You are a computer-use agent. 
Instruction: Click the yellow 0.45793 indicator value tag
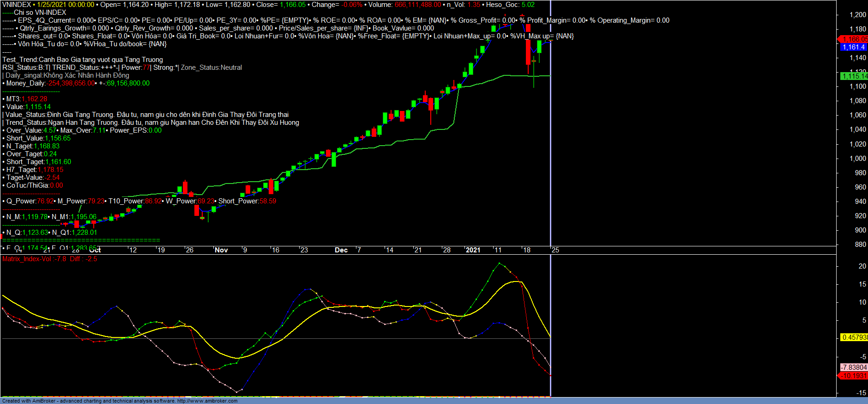pyautogui.click(x=854, y=337)
